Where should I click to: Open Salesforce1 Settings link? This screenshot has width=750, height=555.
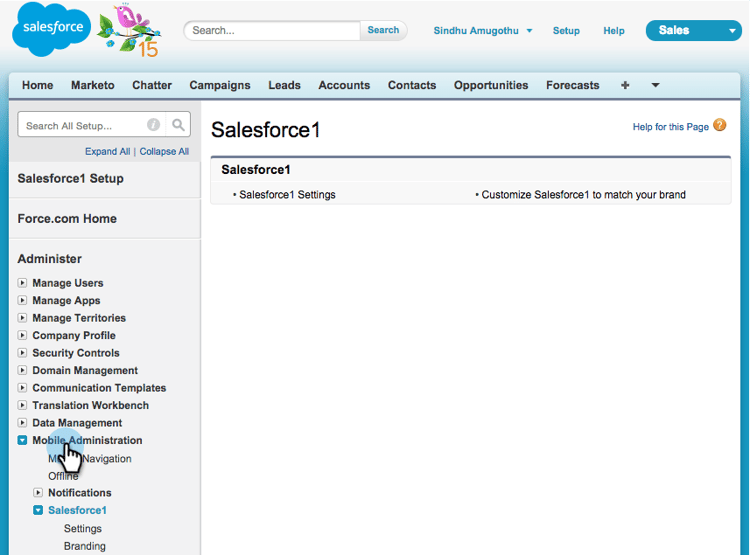[287, 195]
